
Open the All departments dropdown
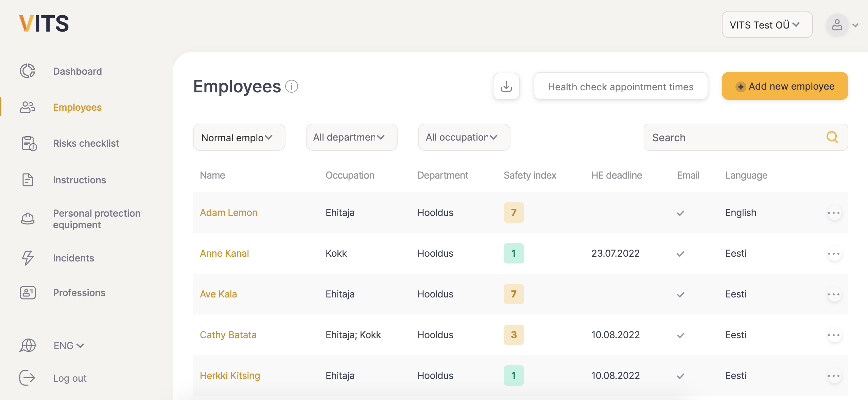[x=351, y=137]
